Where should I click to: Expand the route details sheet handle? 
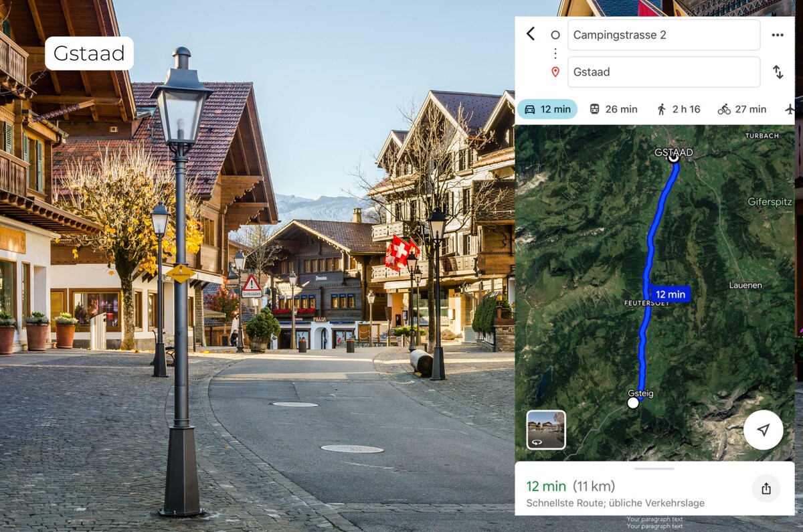point(654,468)
